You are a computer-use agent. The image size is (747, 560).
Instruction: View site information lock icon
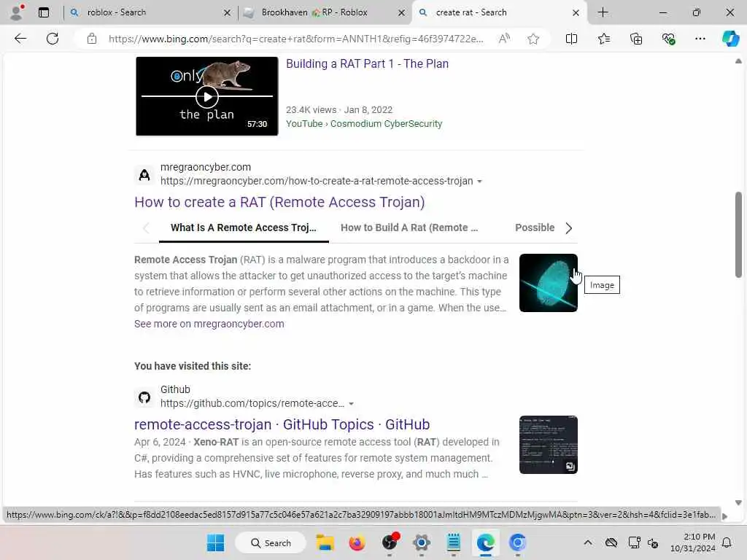[91, 39]
